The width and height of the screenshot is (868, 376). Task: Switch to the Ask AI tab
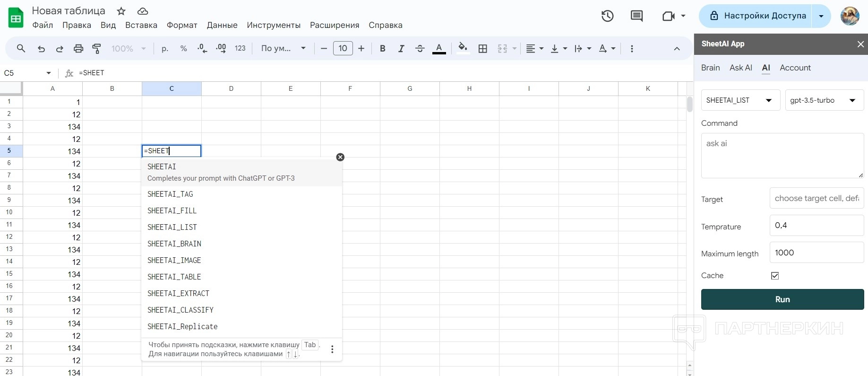[x=740, y=68]
